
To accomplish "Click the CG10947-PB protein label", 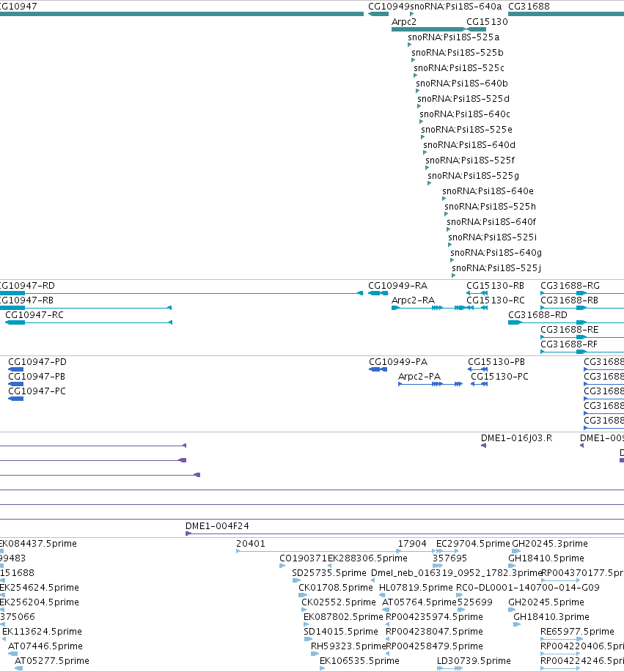I will point(37,377).
